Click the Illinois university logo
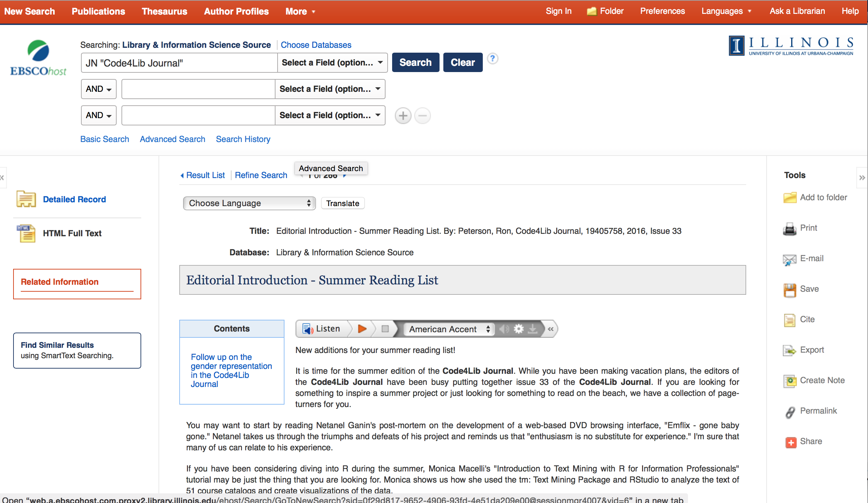This screenshot has width=868, height=503. coord(791,46)
